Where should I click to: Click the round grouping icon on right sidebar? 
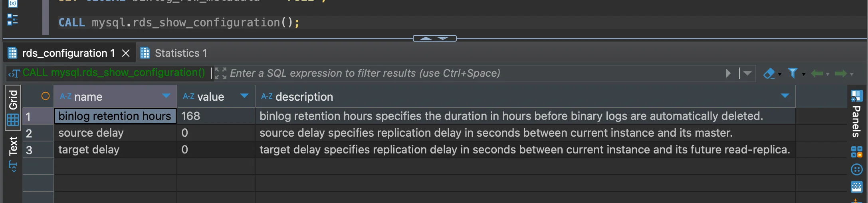[856, 169]
